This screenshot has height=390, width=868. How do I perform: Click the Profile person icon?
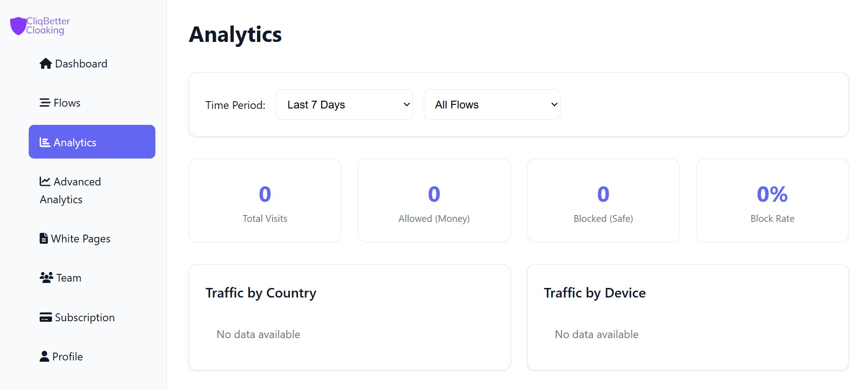(x=44, y=356)
